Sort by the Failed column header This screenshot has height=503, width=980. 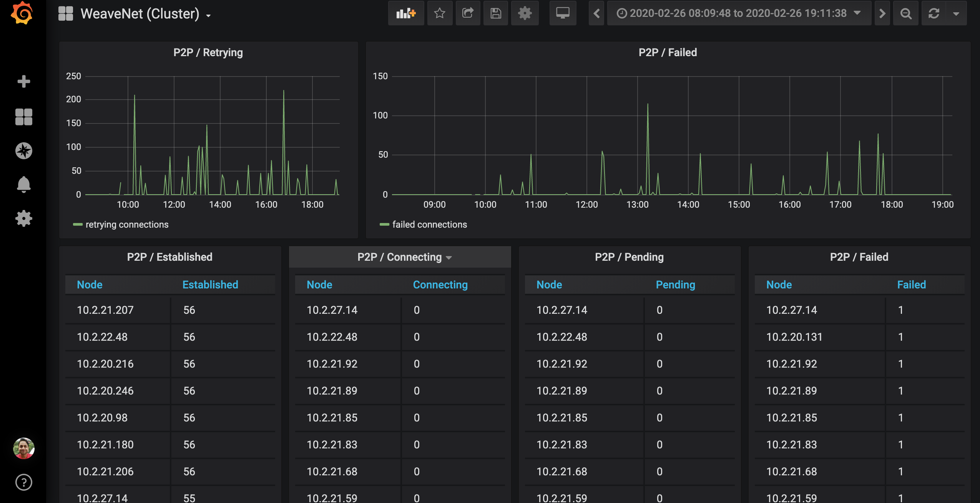click(911, 285)
